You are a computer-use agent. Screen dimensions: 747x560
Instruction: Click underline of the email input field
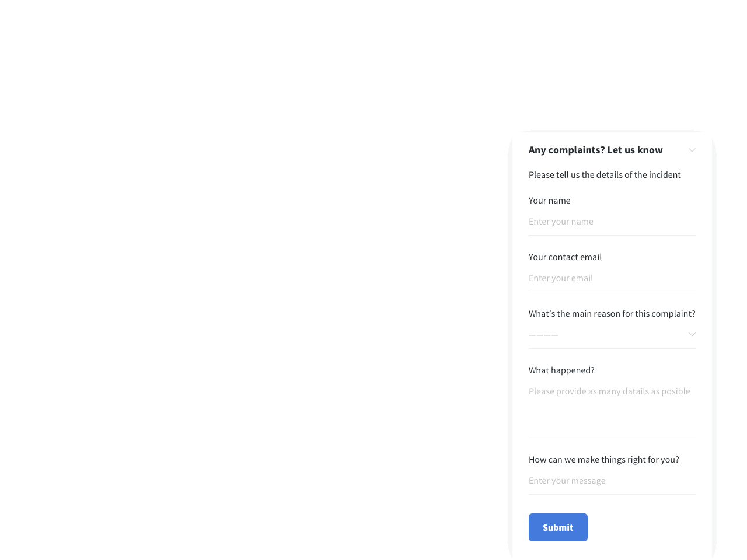(x=612, y=292)
